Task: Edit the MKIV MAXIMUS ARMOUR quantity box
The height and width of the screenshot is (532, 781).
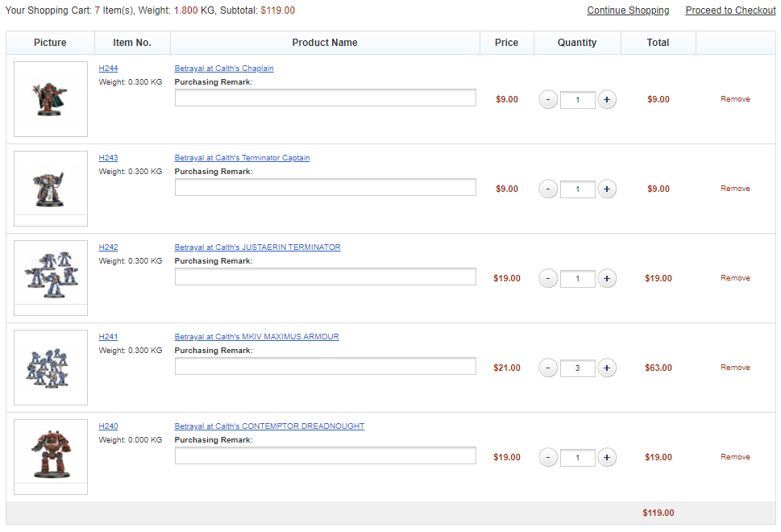Action: [577, 368]
